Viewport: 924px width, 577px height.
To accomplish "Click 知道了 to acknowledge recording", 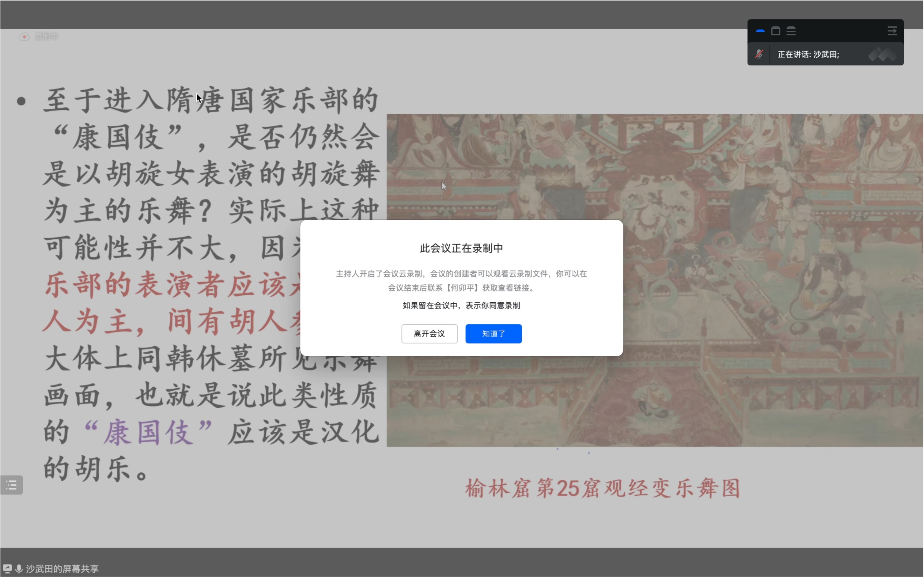I will 493,333.
